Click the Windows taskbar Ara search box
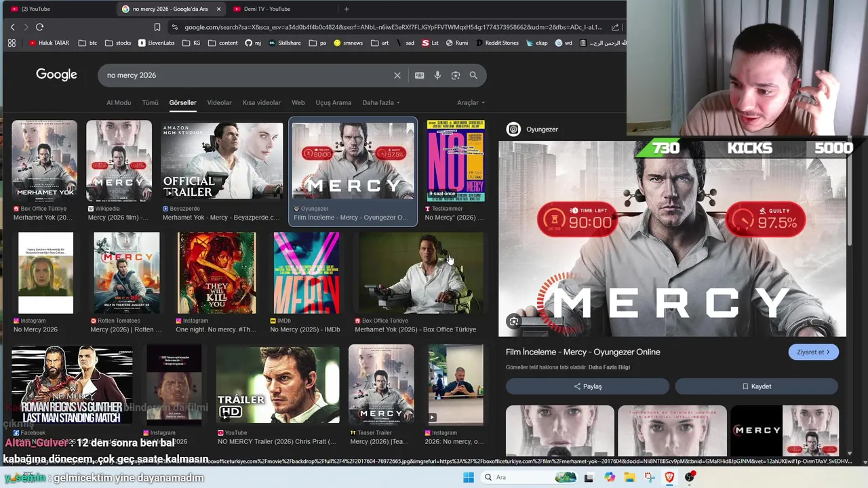868x488 pixels. tap(529, 477)
